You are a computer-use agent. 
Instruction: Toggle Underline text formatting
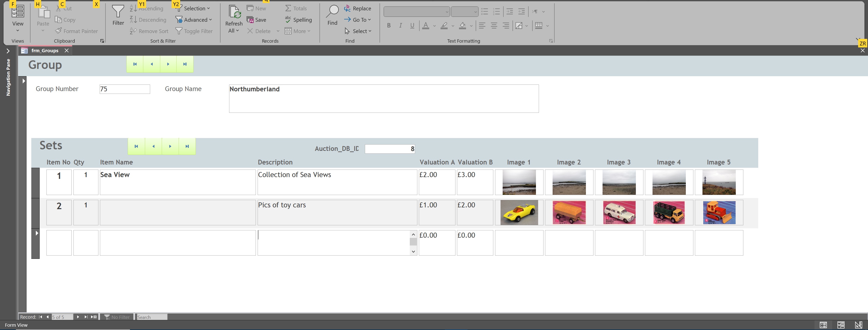coord(412,26)
